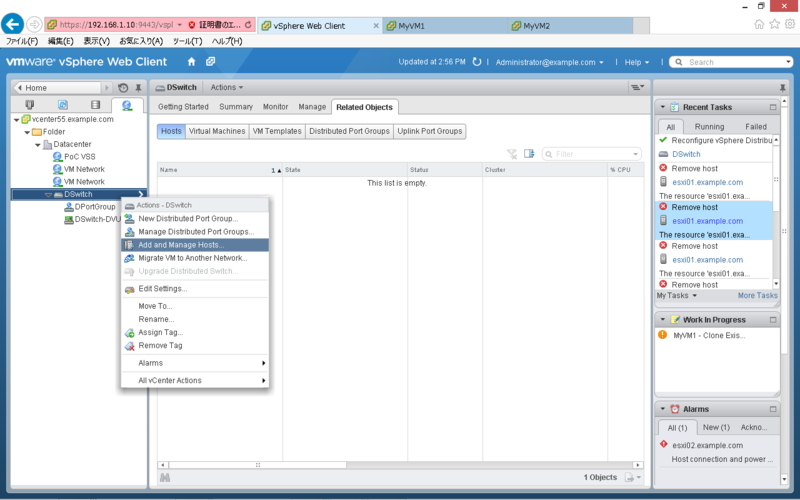Screen dimensions: 800x500
Task: Open the new window icon beside home
Action: tap(210, 61)
